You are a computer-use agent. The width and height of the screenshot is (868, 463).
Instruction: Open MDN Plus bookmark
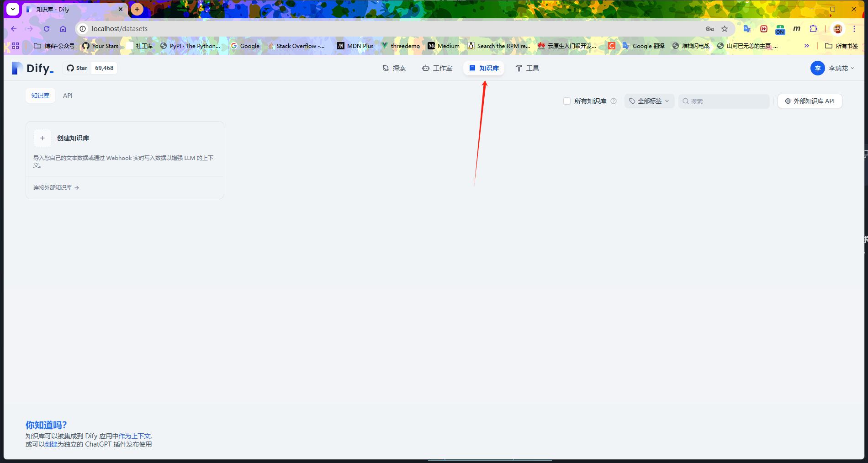coord(355,46)
